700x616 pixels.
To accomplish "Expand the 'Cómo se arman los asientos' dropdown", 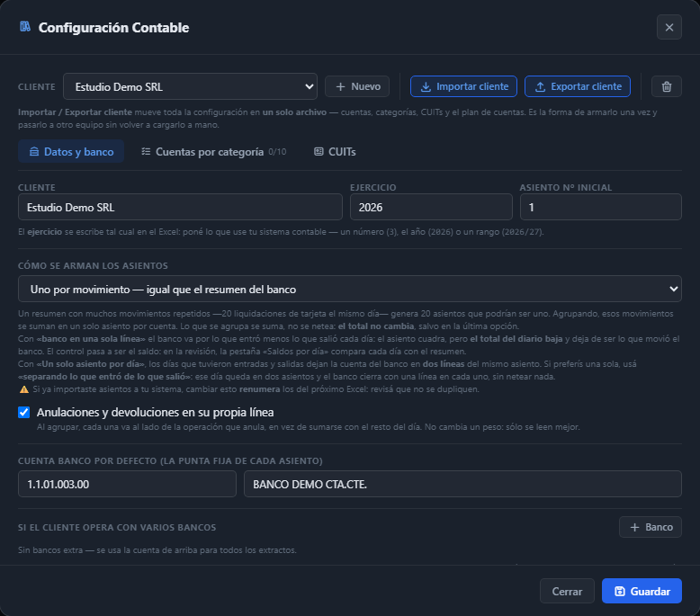I will 350,289.
